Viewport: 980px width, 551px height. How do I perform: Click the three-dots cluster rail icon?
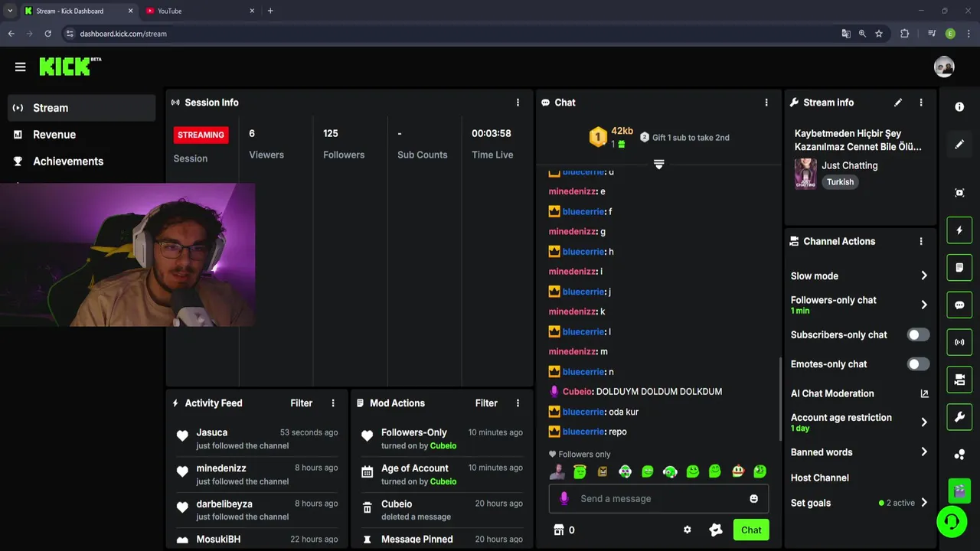(x=959, y=455)
